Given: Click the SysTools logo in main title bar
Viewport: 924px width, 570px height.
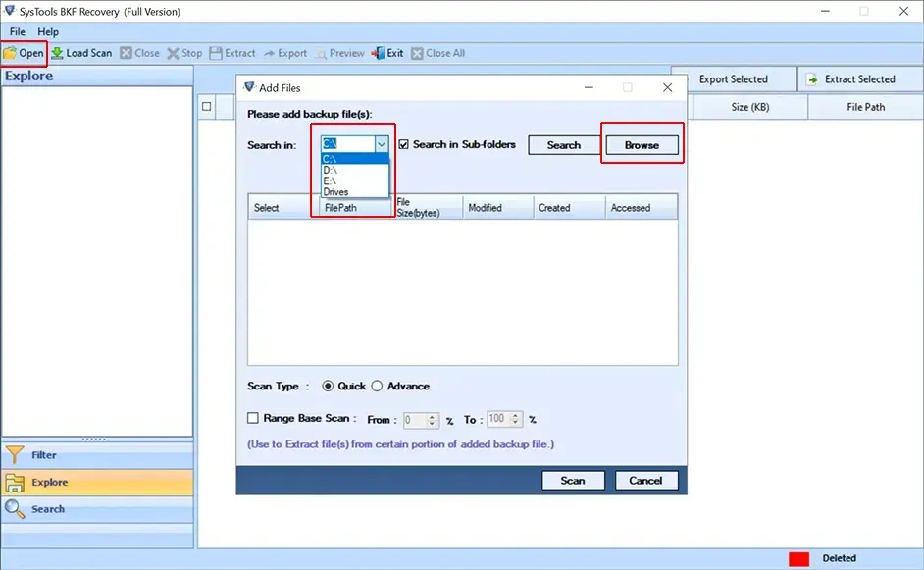Looking at the screenshot, I should 10,11.
